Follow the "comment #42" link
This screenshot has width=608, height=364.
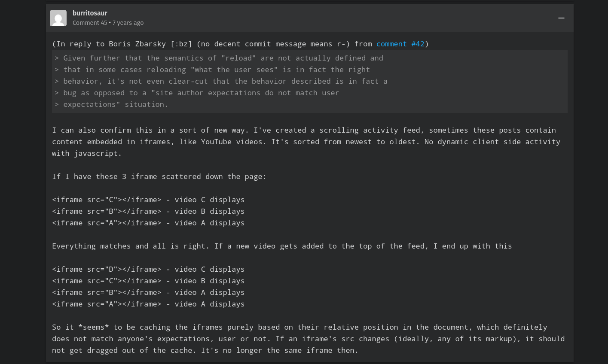click(400, 44)
